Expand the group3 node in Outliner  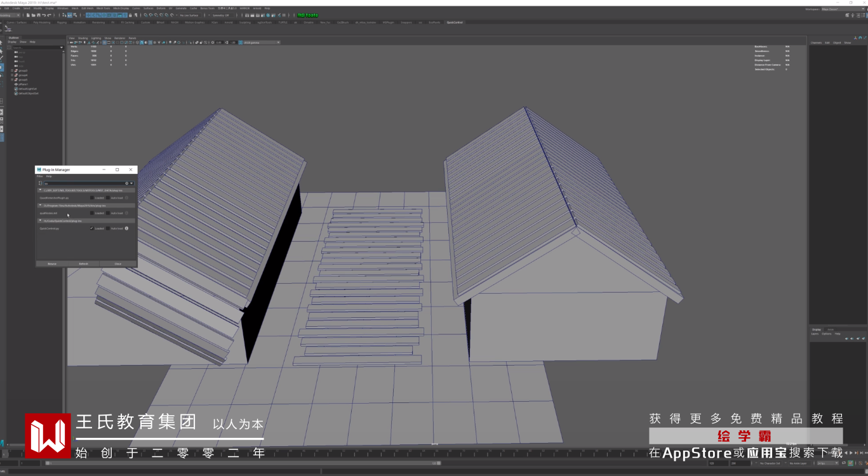(x=11, y=70)
